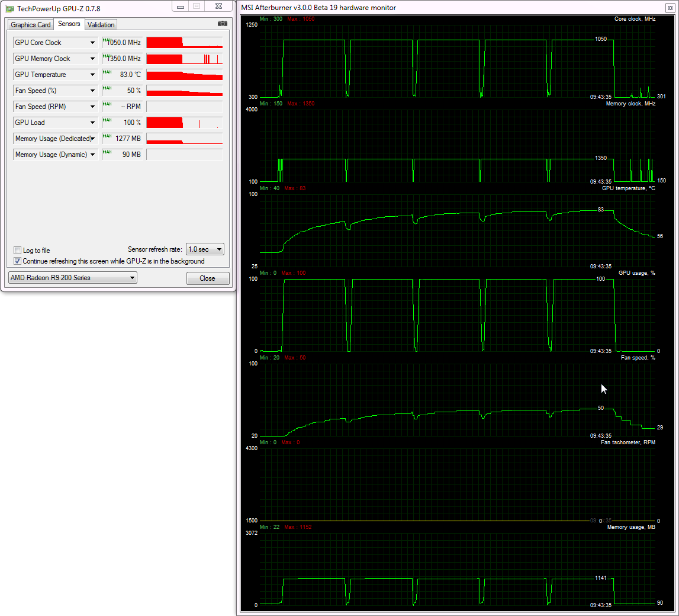Close the MSI Afterburner hardware monitor window
Image resolution: width=679 pixels, height=616 pixels.
click(671, 8)
